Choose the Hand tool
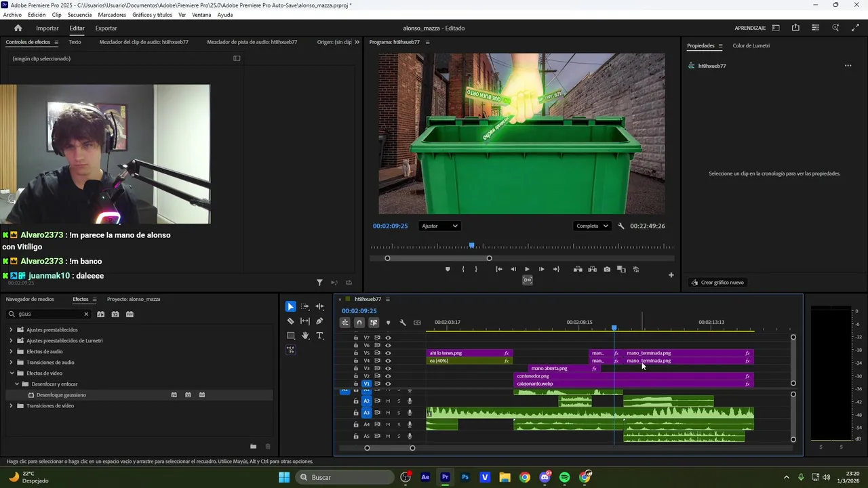This screenshot has height=488, width=868. pyautogui.click(x=305, y=335)
